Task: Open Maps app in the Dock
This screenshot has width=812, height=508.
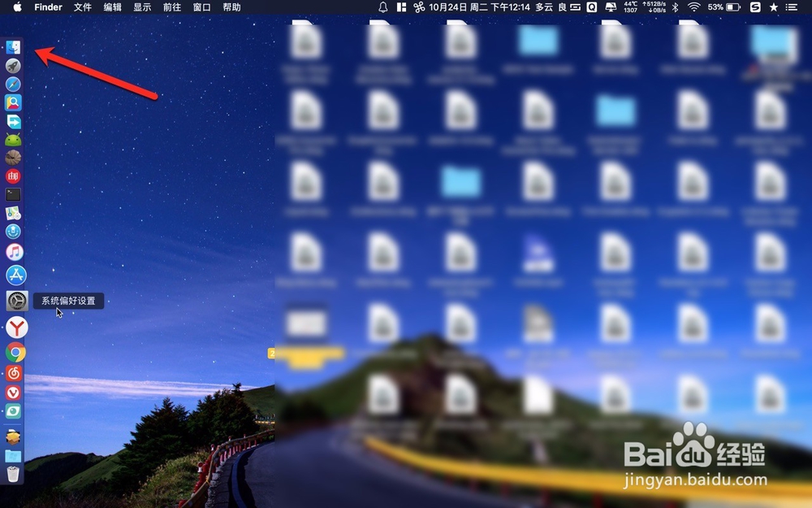Action: (13, 213)
